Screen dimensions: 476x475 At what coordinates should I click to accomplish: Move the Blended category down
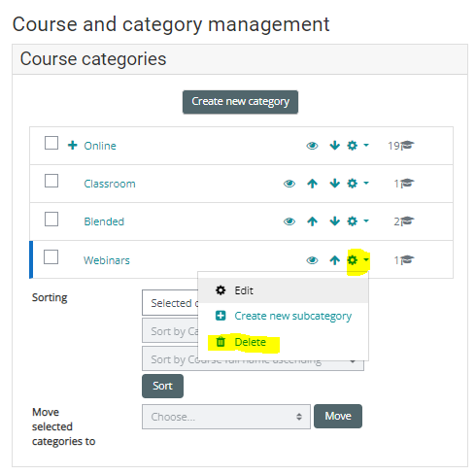coord(334,221)
